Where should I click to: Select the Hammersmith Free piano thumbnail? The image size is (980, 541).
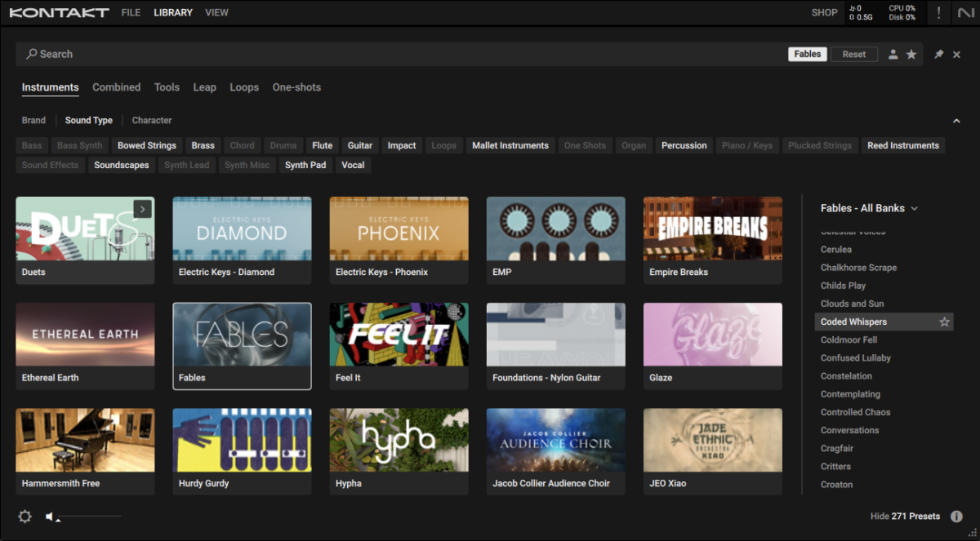tap(85, 440)
